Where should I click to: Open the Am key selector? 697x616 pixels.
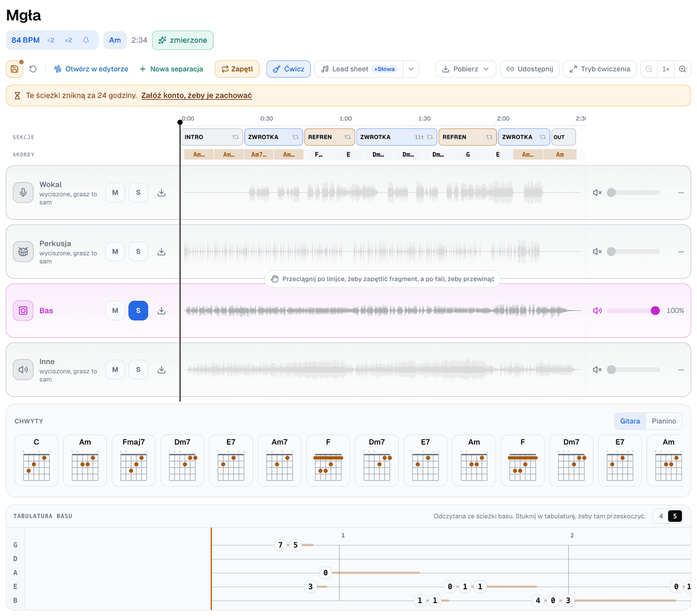tap(115, 40)
